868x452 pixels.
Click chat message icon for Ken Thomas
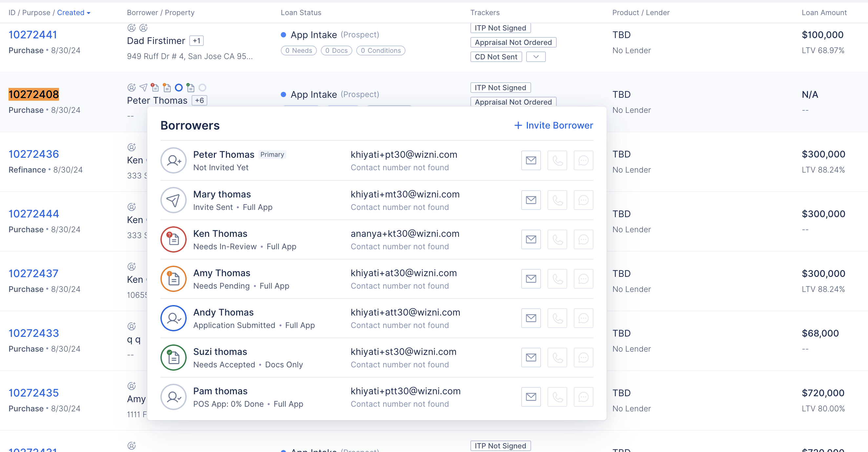tap(583, 239)
